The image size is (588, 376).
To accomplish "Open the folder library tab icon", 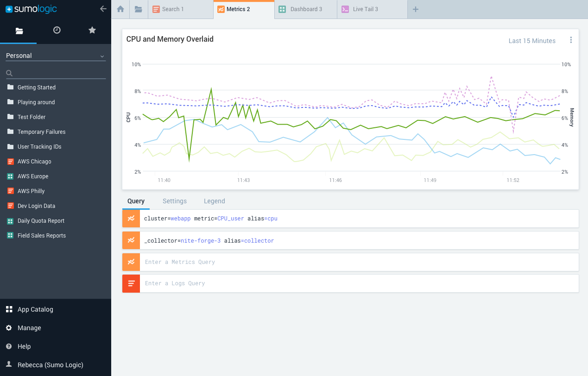I will (138, 9).
